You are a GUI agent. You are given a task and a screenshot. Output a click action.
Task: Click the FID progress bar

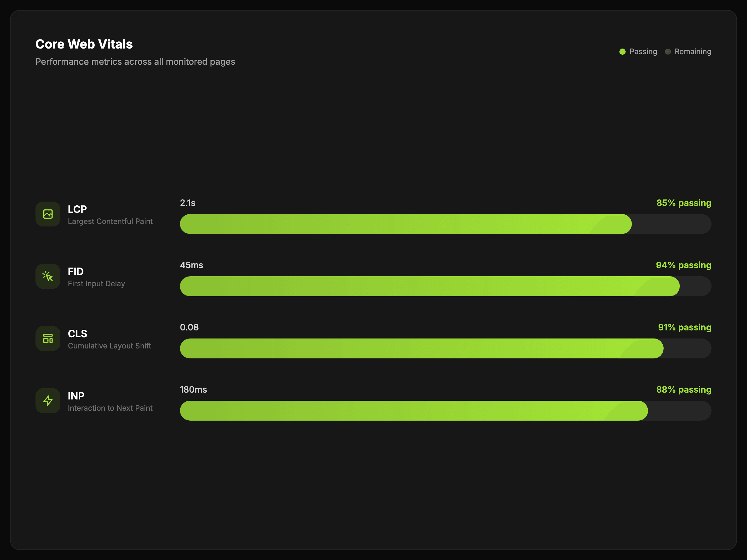pyautogui.click(x=429, y=286)
